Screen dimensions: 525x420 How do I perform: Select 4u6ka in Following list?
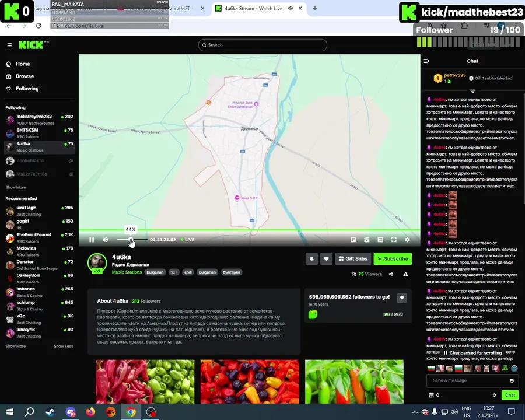point(40,146)
